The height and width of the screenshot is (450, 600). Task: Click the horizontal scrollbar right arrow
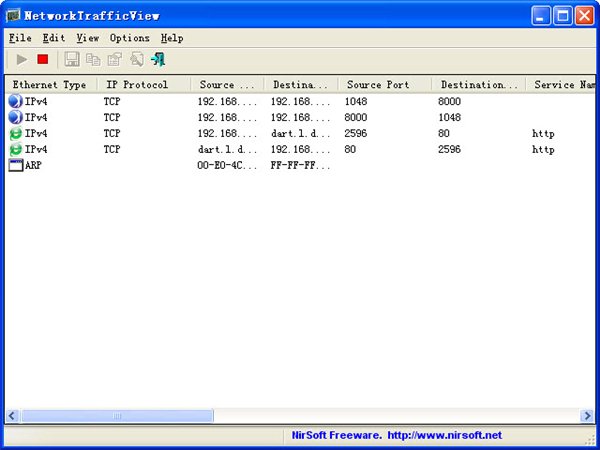click(x=586, y=415)
